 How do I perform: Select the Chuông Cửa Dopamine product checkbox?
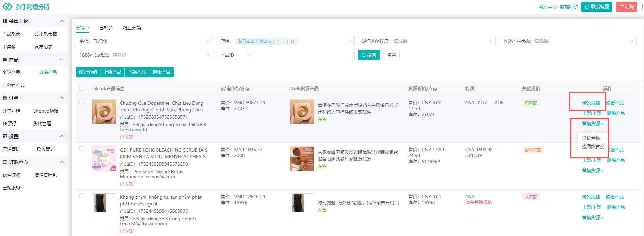click(x=81, y=102)
